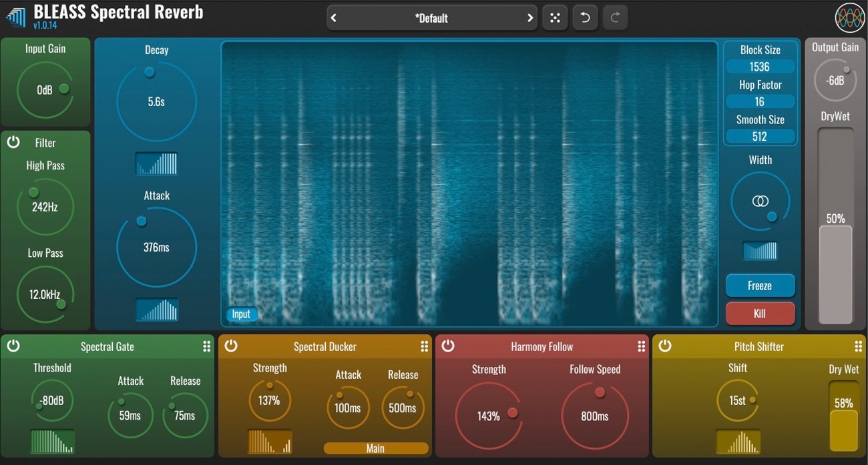868x465 pixels.
Task: Toggle the Input spectrogram view label
Action: (x=241, y=314)
